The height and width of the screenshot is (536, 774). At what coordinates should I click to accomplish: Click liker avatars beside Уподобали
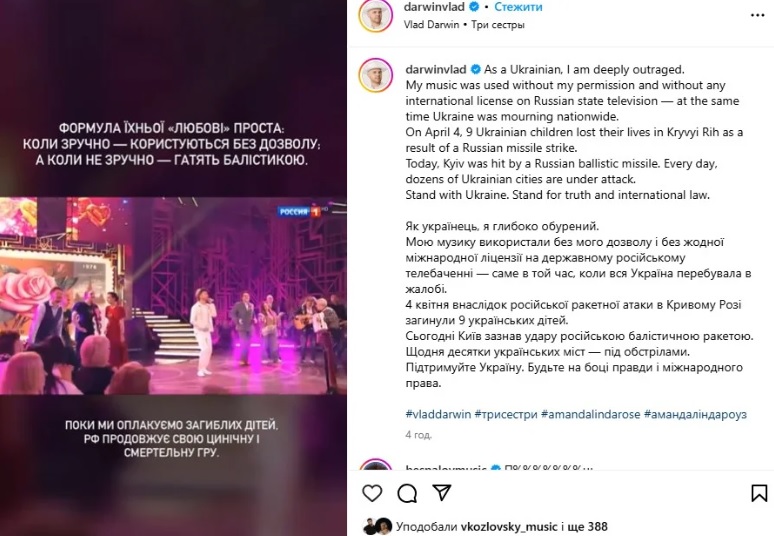378,527
